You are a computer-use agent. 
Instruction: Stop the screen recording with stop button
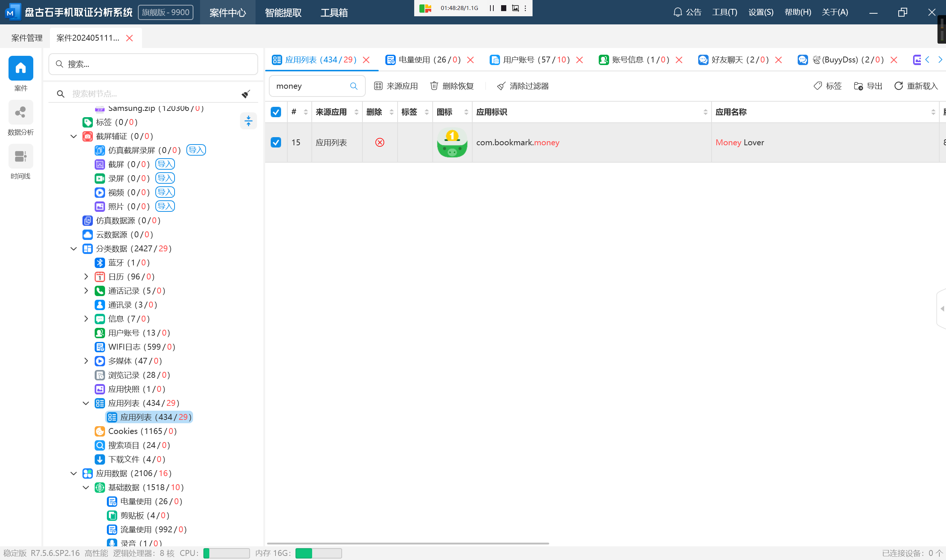coord(503,8)
